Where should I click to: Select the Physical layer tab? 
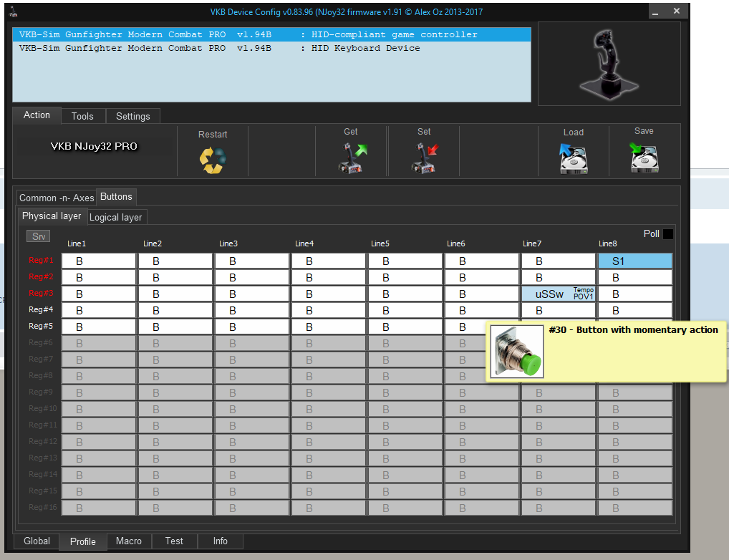[x=52, y=216]
